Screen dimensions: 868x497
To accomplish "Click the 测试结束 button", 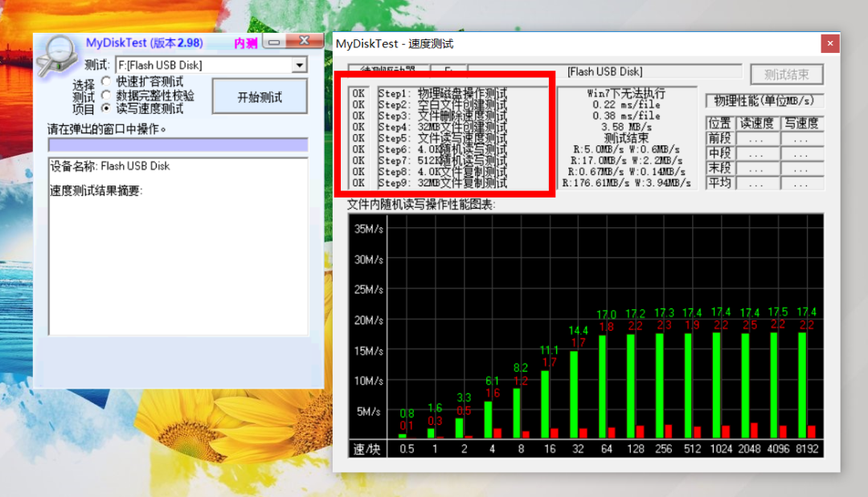I will [786, 75].
